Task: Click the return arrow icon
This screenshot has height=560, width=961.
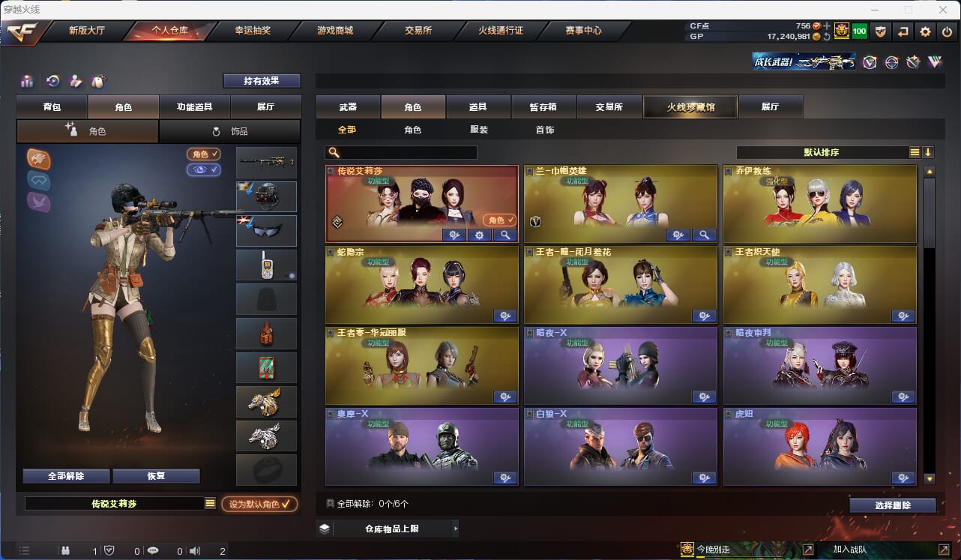Action: point(903,31)
